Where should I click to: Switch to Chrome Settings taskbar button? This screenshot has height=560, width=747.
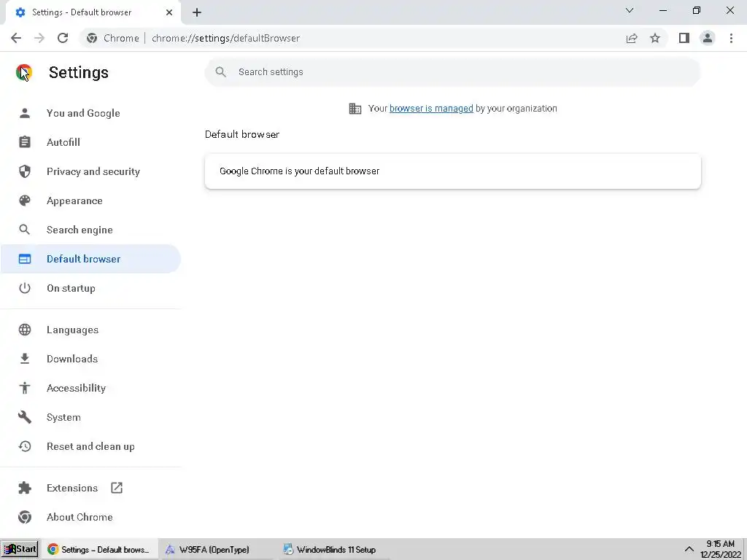(x=99, y=550)
